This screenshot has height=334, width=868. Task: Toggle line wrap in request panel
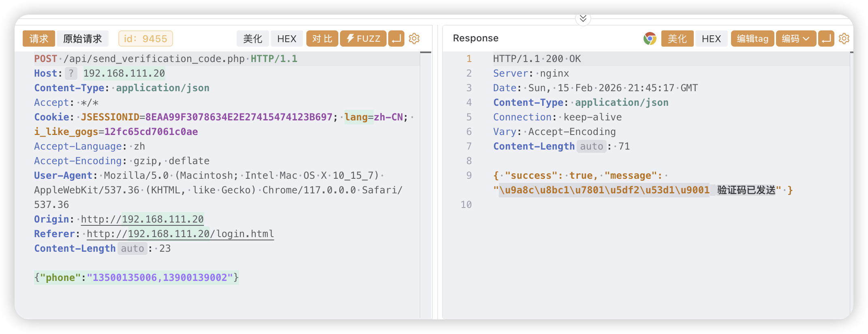tap(396, 39)
